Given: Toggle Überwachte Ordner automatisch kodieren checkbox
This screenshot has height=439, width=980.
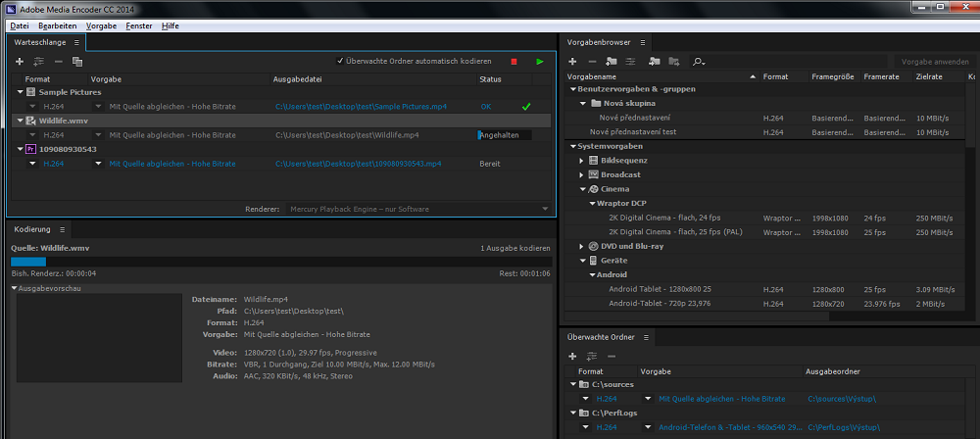Looking at the screenshot, I should point(340,62).
